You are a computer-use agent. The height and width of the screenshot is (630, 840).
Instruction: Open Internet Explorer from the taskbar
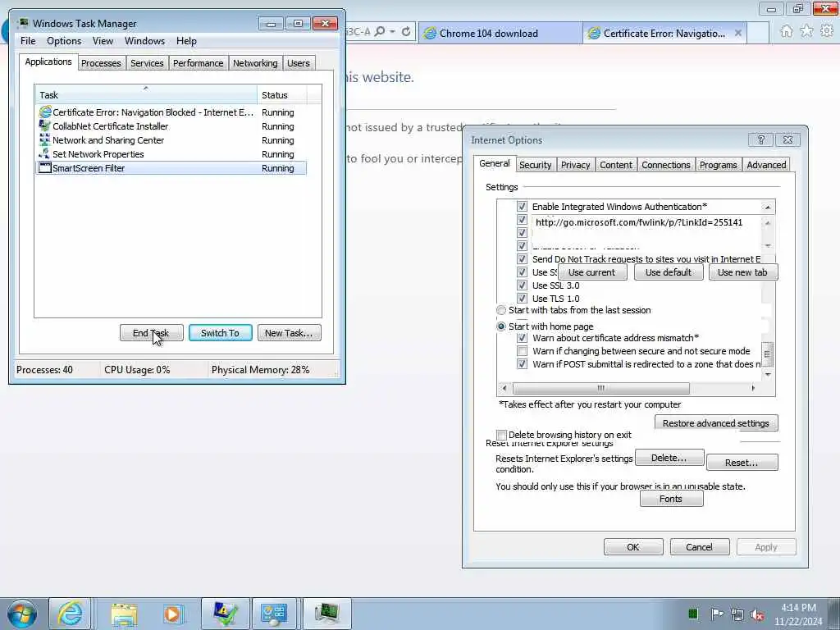71,614
